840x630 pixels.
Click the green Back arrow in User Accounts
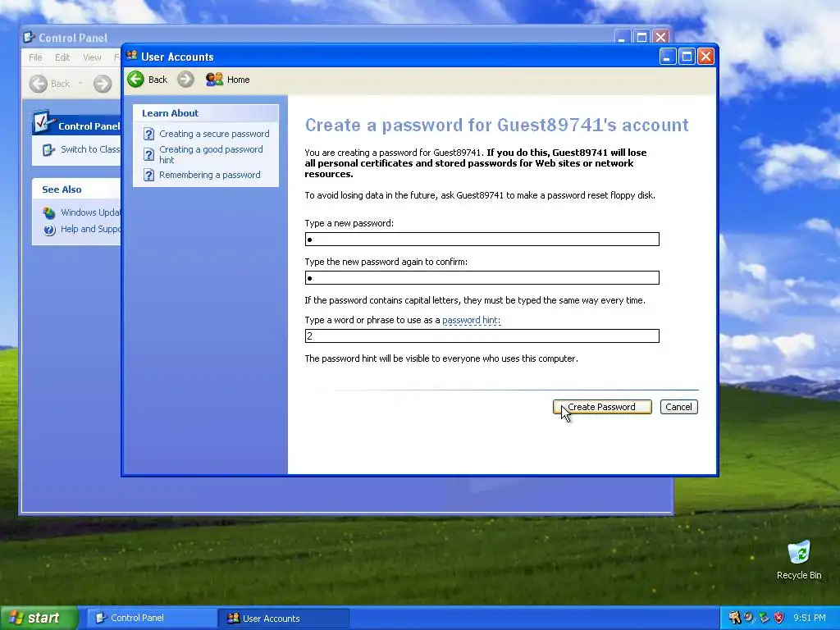pos(135,80)
